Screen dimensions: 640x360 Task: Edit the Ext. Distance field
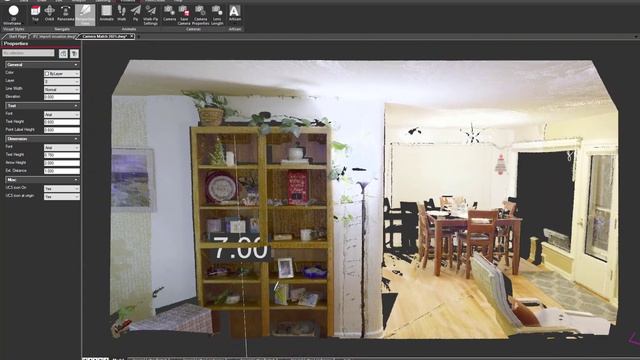pyautogui.click(x=62, y=171)
